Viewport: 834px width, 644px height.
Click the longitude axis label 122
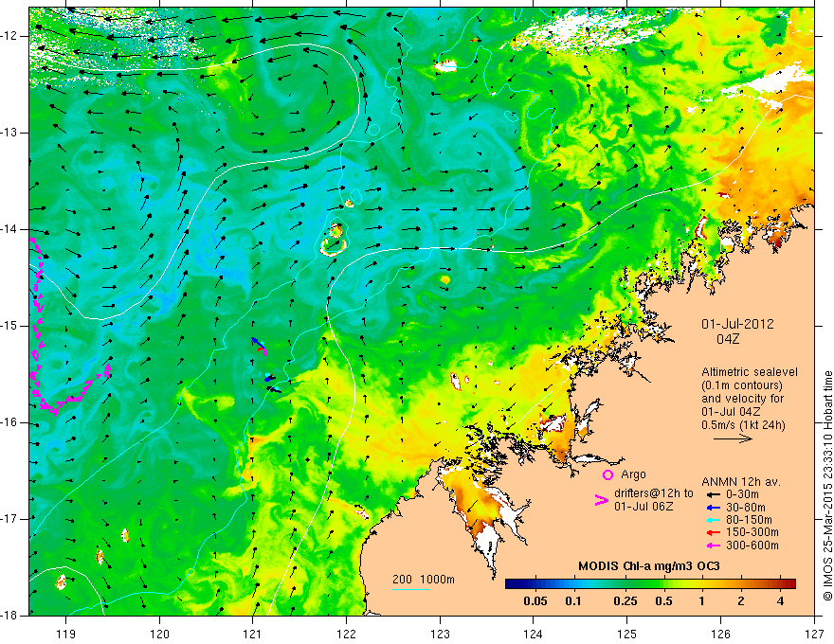(x=346, y=635)
